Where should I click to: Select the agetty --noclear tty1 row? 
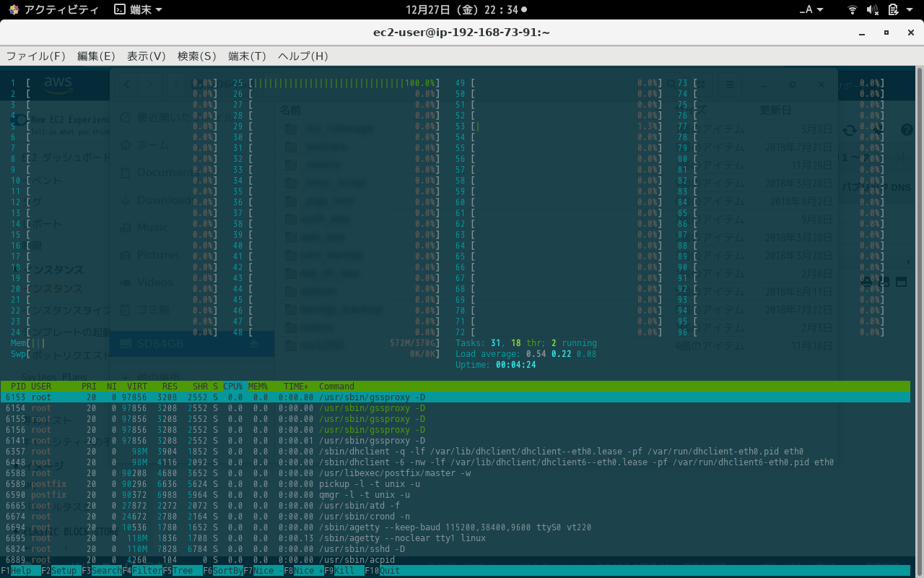tap(456, 538)
